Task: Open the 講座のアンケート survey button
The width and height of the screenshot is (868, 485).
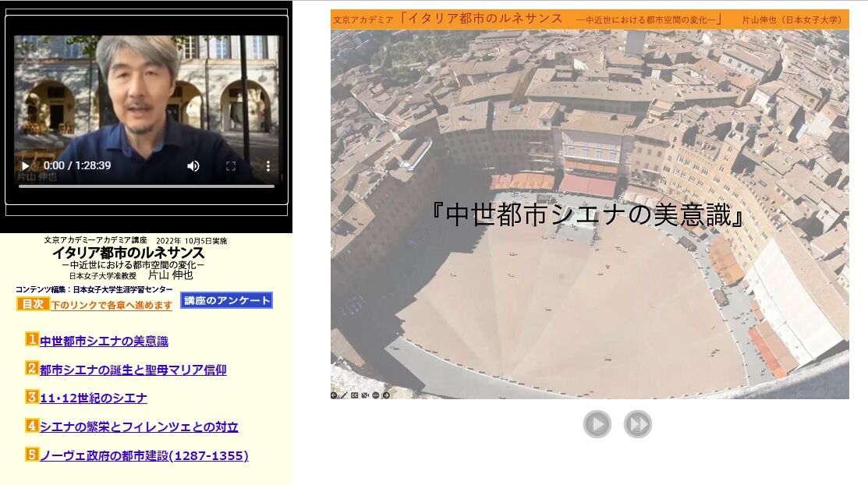Action: 226,300
